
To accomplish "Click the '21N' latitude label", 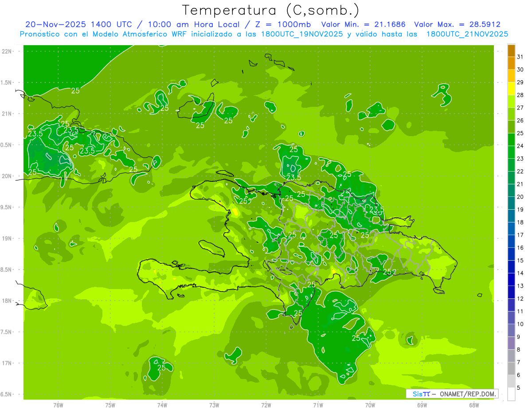I will 8,114.
